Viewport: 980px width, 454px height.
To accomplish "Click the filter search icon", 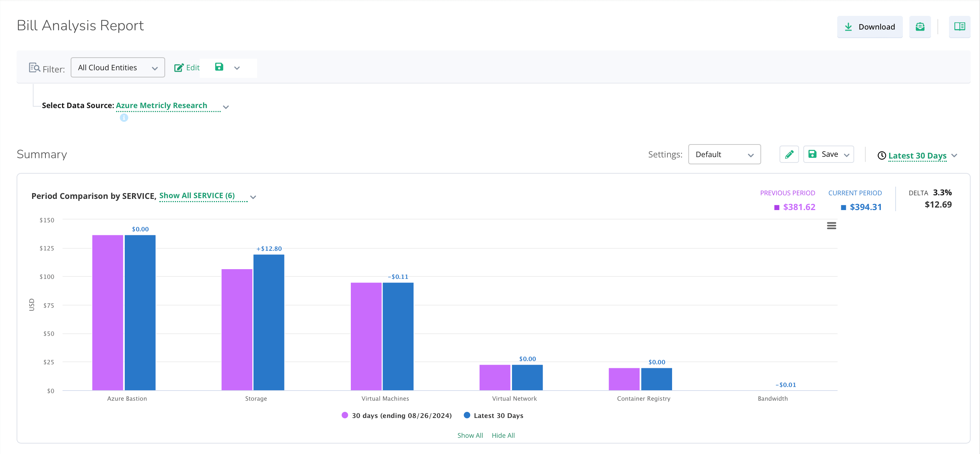I will tap(35, 68).
